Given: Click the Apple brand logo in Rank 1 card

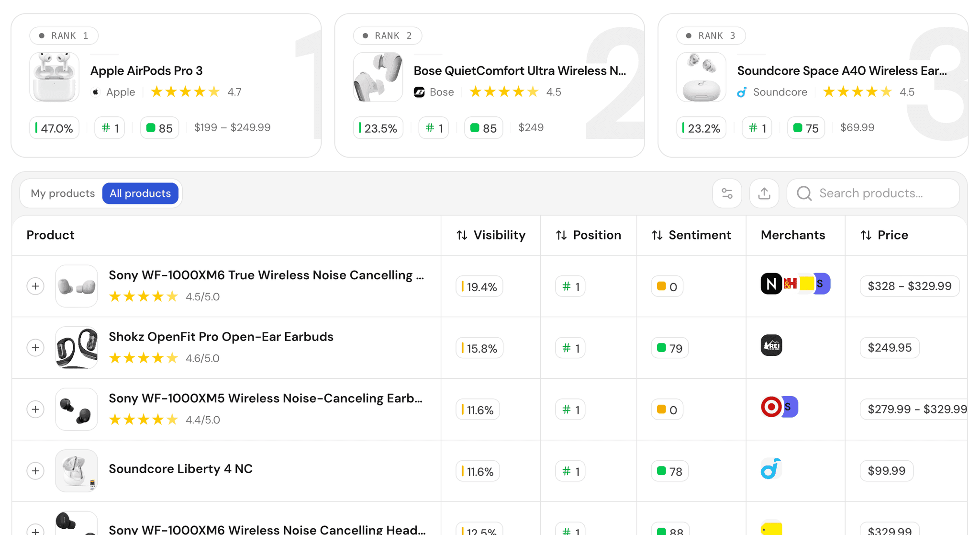Looking at the screenshot, I should (96, 92).
